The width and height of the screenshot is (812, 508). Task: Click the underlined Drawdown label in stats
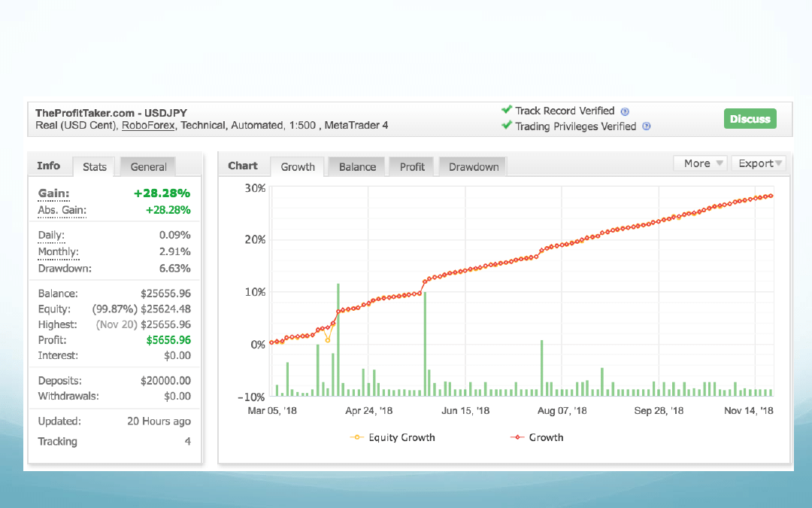[x=65, y=269]
